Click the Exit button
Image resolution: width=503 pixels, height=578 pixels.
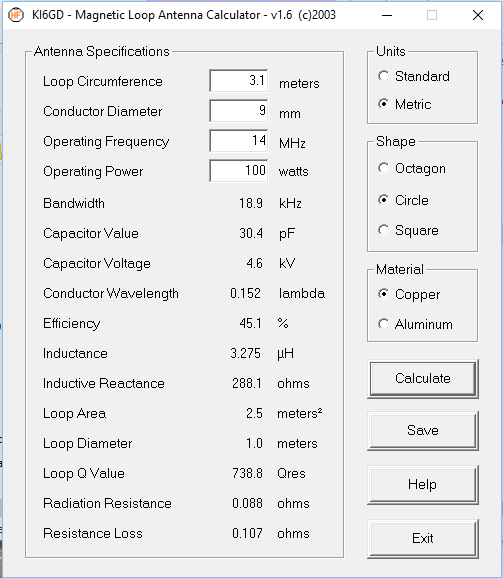click(423, 539)
